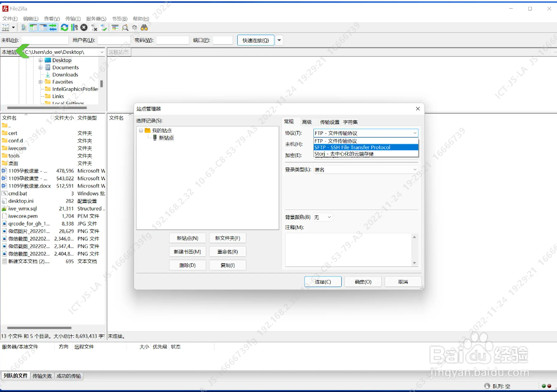This screenshot has width=557, height=392.
Task: Open the 服务器(S) menu
Action: (x=96, y=19)
